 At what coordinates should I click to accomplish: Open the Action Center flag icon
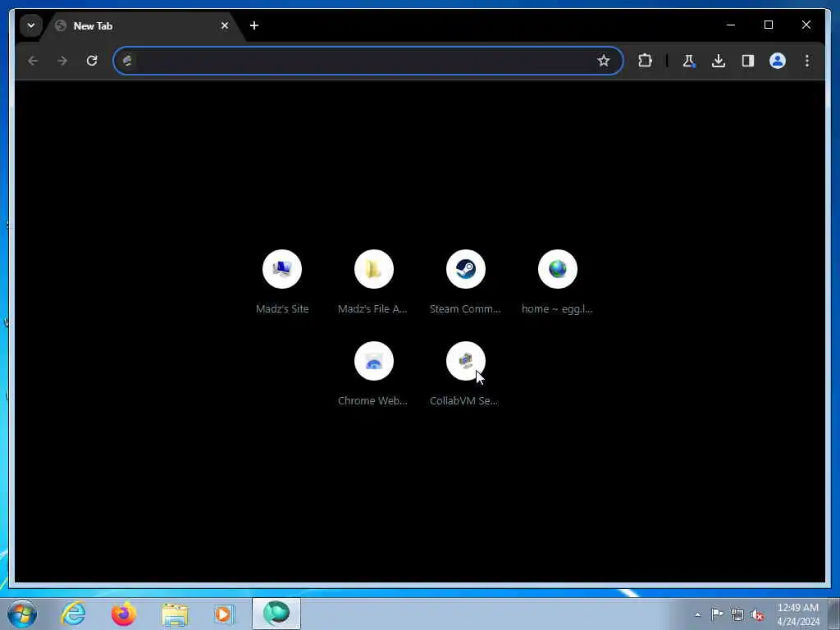click(x=717, y=614)
